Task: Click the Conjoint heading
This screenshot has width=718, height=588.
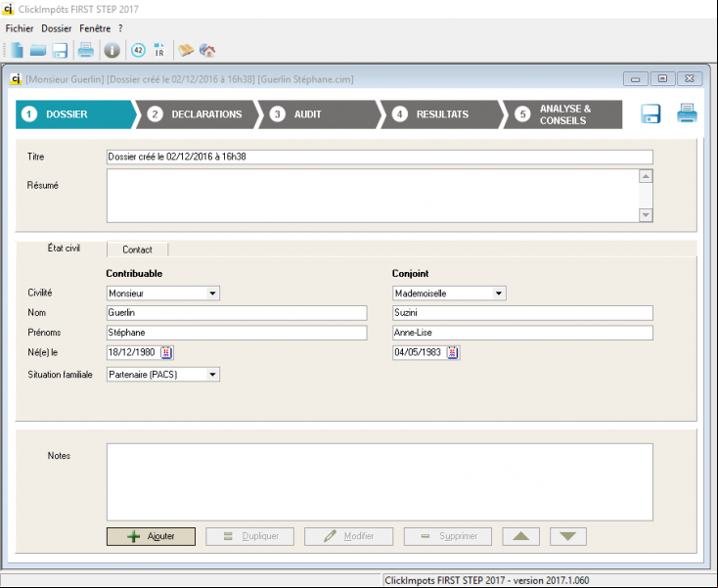Action: [x=410, y=273]
